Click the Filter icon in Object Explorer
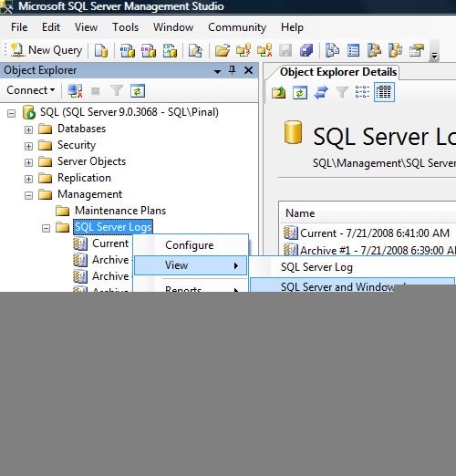 point(117,91)
